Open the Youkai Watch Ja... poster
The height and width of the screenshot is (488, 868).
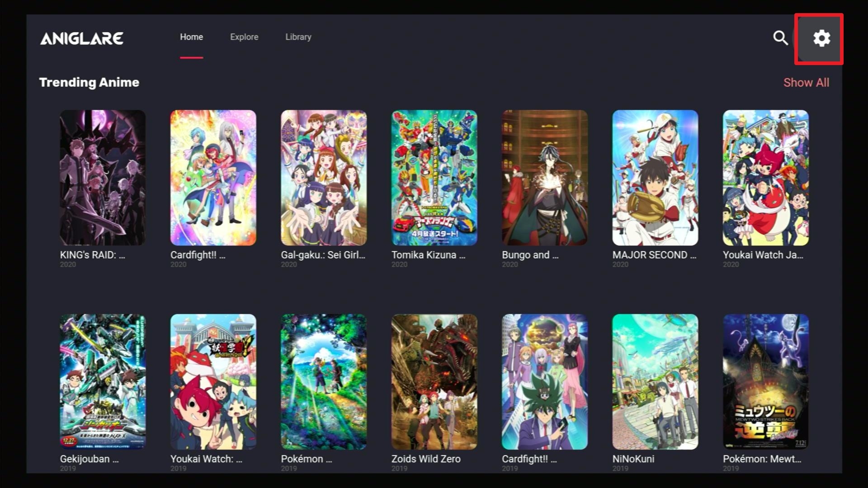tap(766, 178)
